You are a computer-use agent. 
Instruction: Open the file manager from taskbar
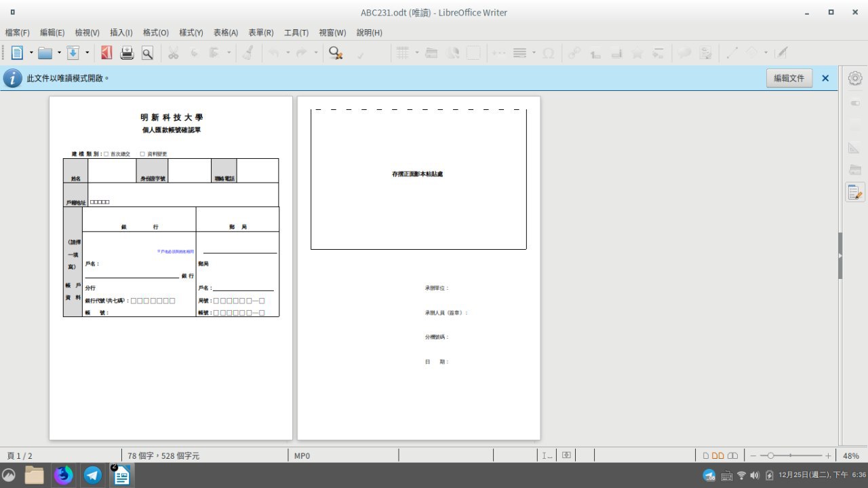coord(34,475)
